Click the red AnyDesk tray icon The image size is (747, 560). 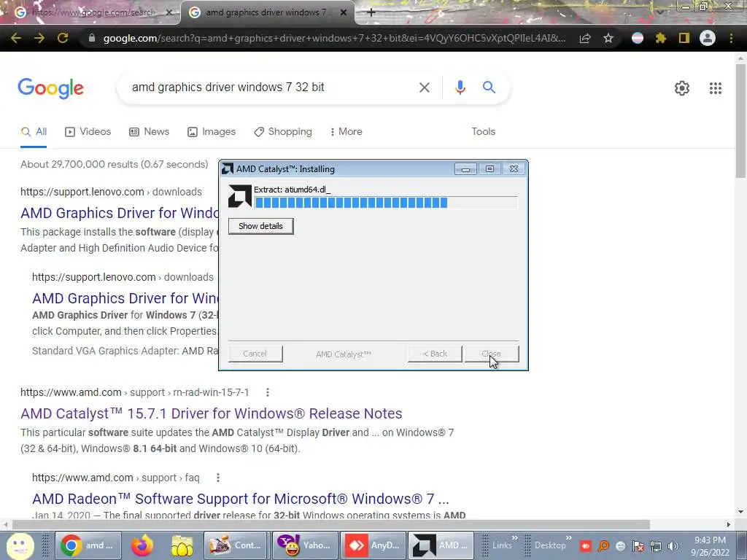point(586,546)
